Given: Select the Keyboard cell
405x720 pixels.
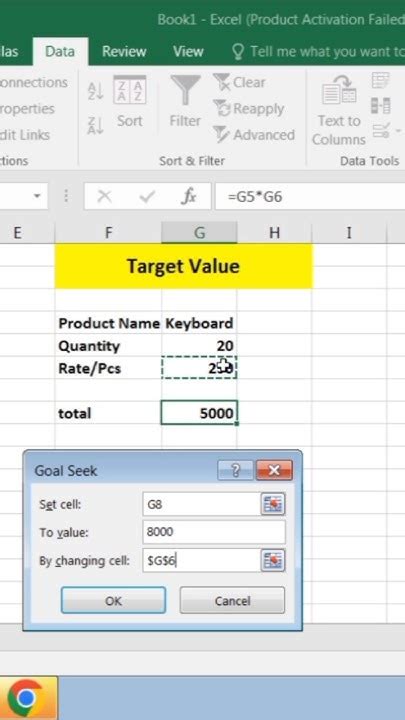Looking at the screenshot, I should [x=199, y=323].
